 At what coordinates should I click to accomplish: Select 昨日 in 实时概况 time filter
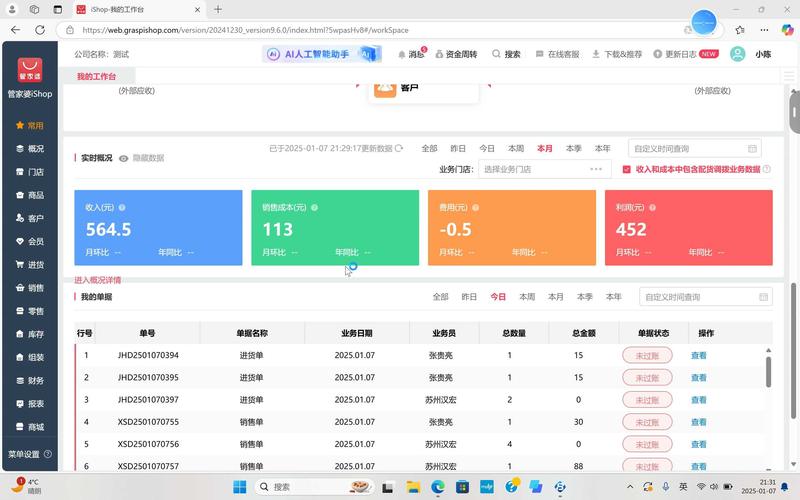tap(458, 148)
